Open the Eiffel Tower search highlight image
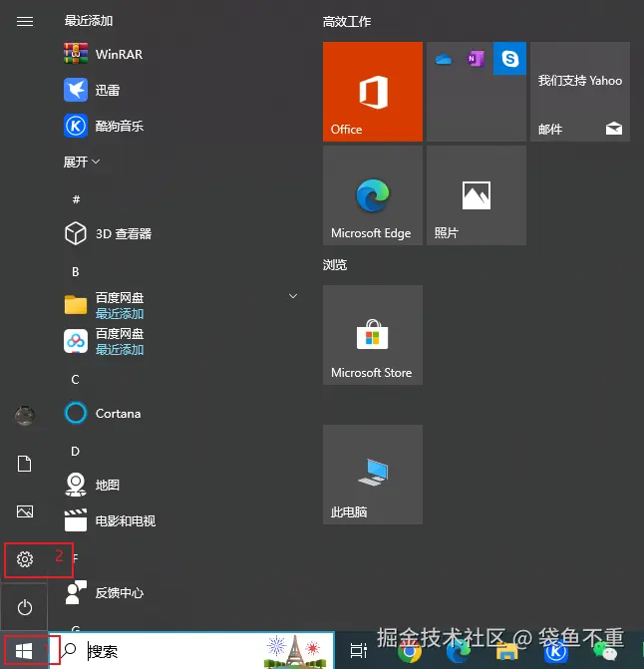644x669 pixels. point(294,651)
